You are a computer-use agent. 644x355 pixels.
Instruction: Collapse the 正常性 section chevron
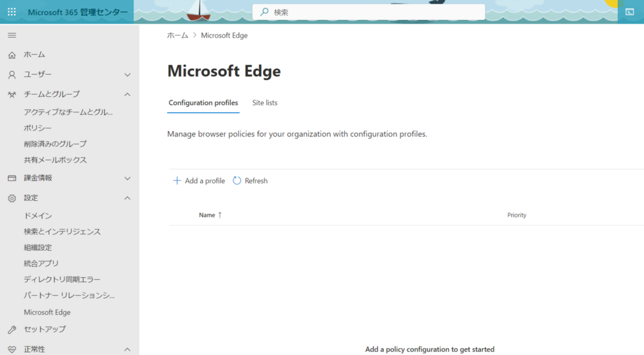(x=127, y=350)
